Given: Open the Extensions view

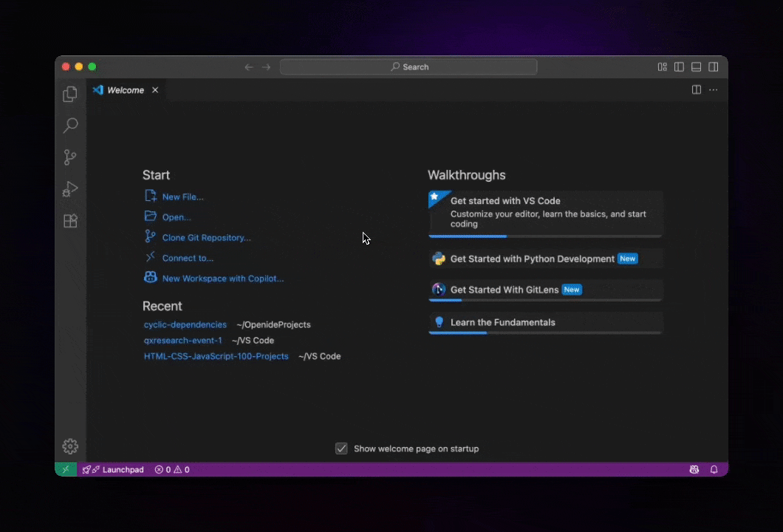Looking at the screenshot, I should tap(70, 221).
